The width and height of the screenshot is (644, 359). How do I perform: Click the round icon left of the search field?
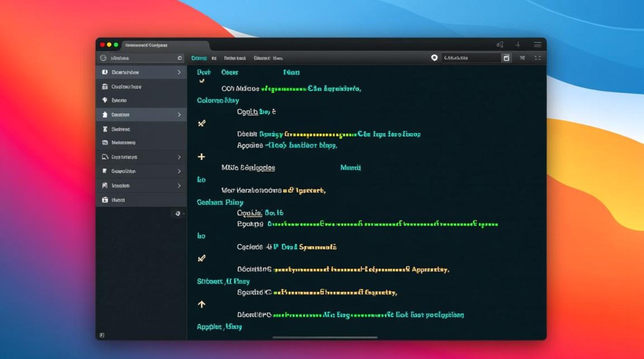click(435, 58)
